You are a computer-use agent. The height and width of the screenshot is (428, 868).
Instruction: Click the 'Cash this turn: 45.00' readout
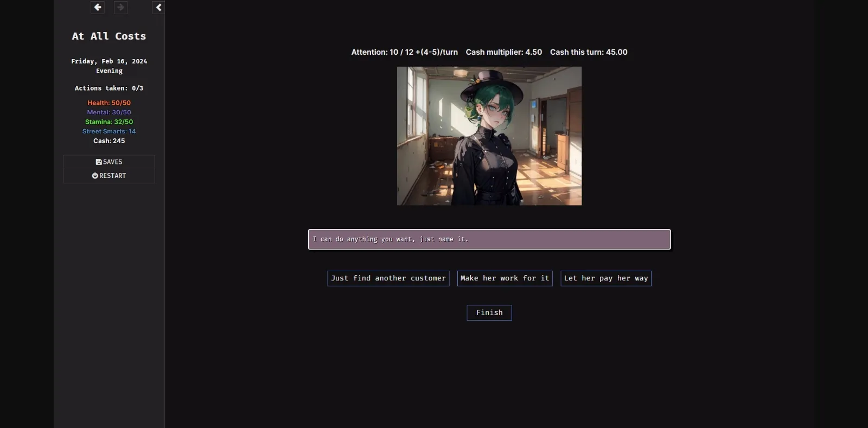[x=589, y=52]
